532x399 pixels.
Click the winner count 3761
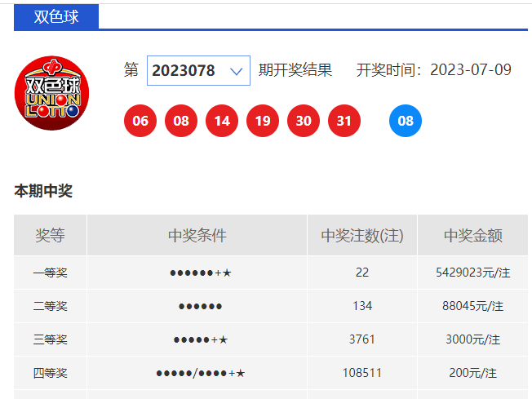tap(362, 339)
